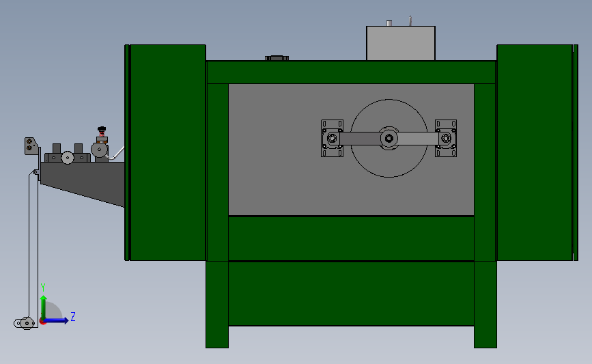Select the left green side cabinet
Screen dimensions: 592x364
pos(167,152)
